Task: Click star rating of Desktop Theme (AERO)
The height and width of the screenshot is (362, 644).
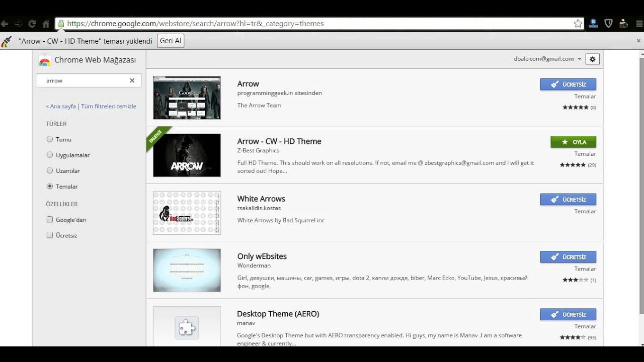Action: tap(573, 337)
